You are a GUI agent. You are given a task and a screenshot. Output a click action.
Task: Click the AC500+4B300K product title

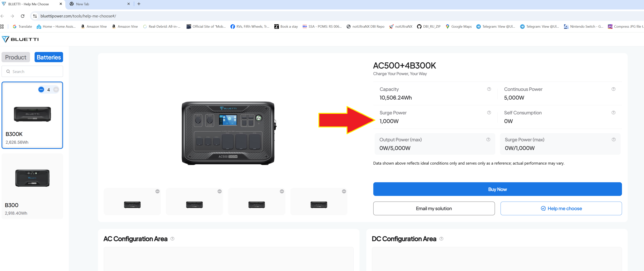404,65
